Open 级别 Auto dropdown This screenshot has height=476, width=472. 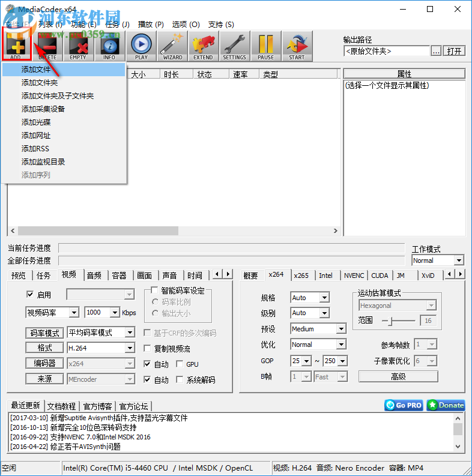click(309, 313)
